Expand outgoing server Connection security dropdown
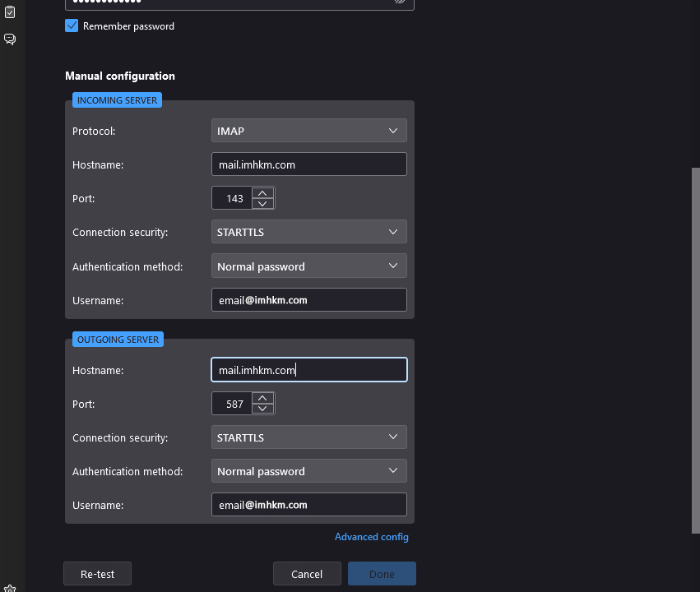The width and height of the screenshot is (700, 592). [x=308, y=437]
